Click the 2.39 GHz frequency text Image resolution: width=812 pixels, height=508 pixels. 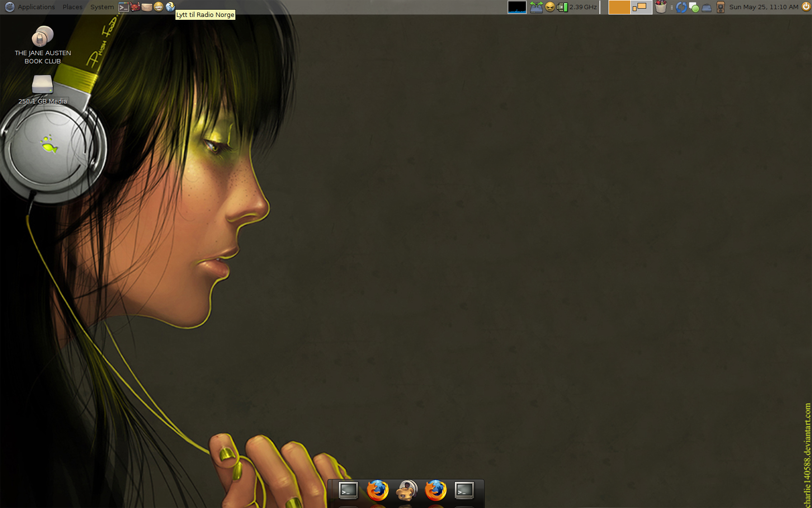(583, 7)
